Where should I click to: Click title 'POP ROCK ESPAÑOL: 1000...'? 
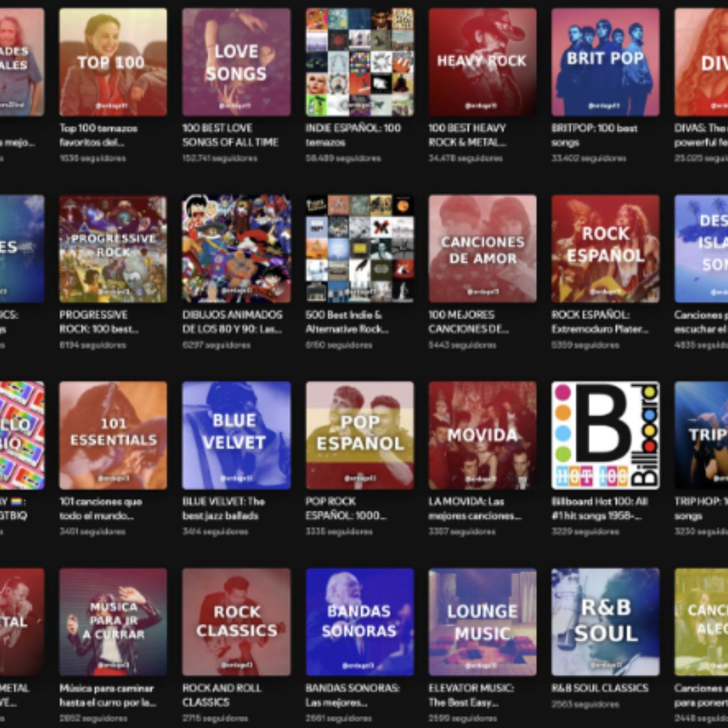click(x=346, y=508)
